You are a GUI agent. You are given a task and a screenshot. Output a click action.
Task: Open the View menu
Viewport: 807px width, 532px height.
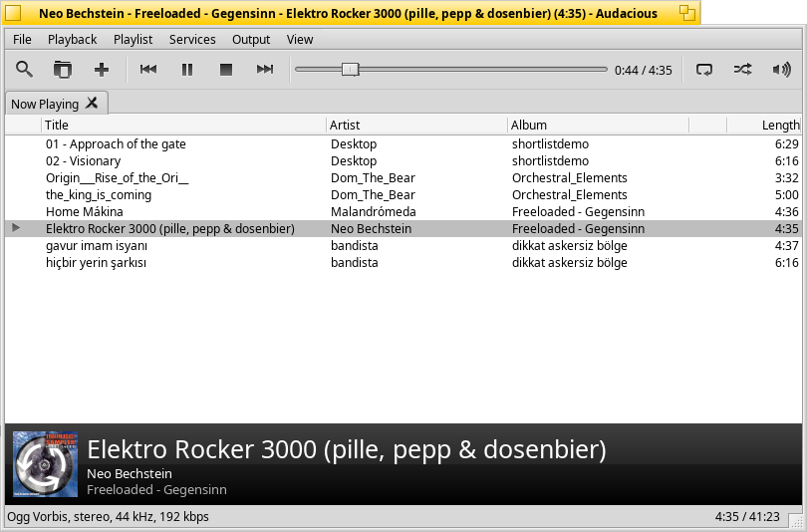coord(300,39)
